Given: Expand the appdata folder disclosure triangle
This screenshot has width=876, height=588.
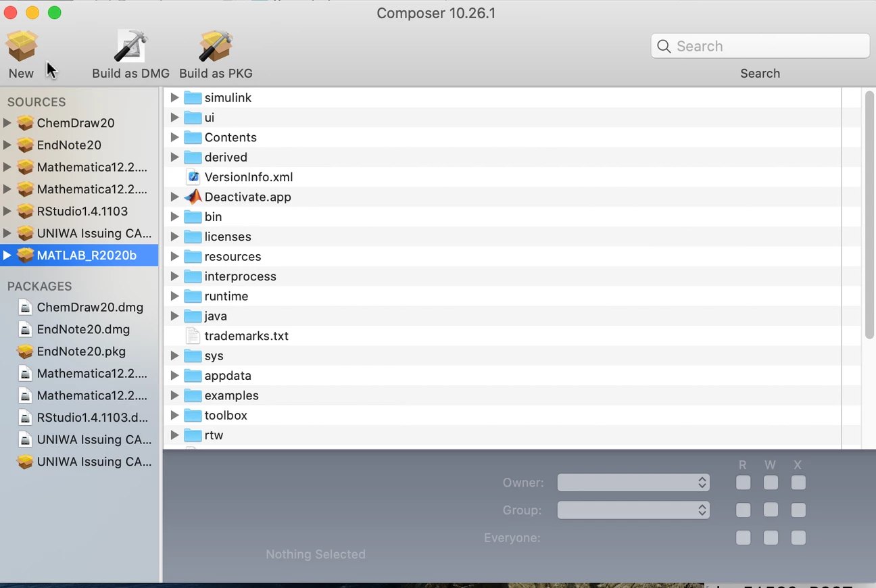Looking at the screenshot, I should 174,376.
